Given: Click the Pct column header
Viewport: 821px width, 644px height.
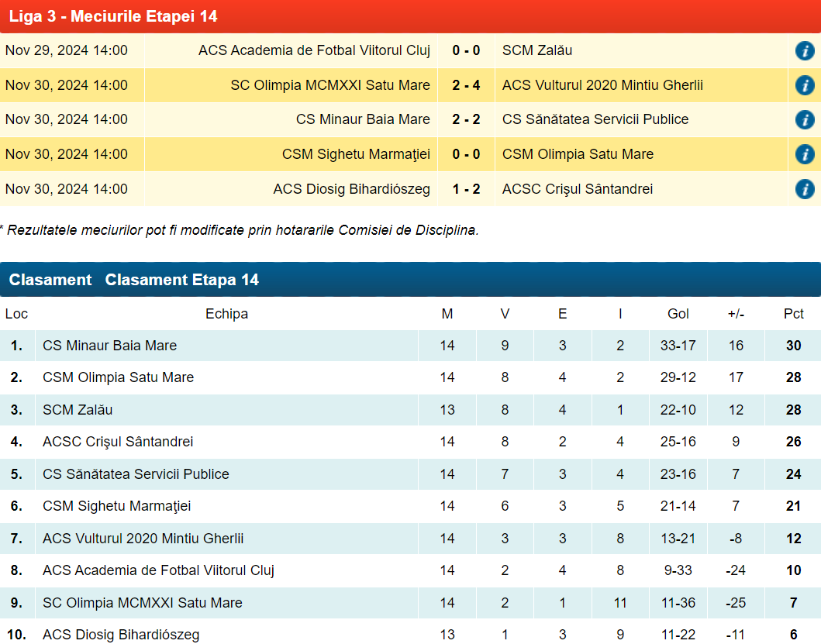Looking at the screenshot, I should click(x=793, y=314).
